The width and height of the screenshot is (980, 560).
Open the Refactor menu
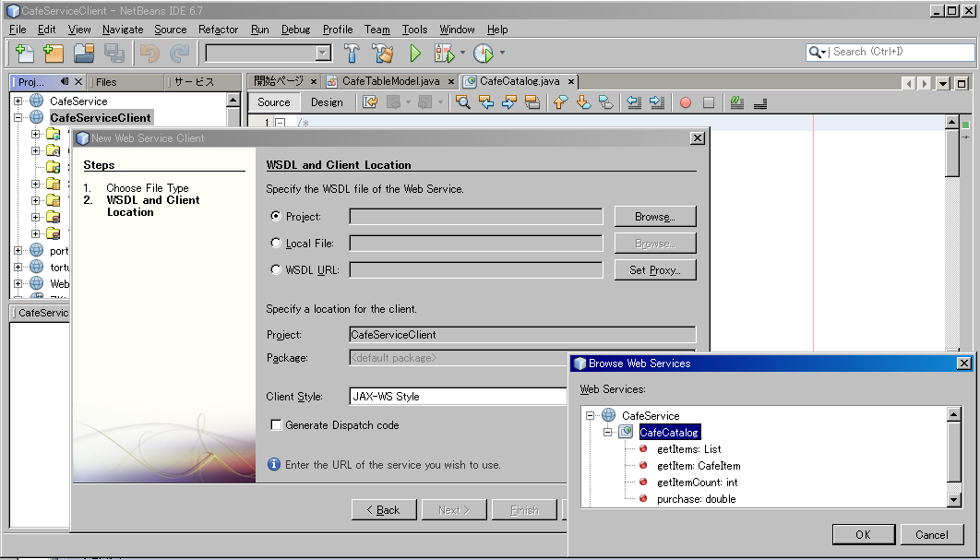coord(218,30)
